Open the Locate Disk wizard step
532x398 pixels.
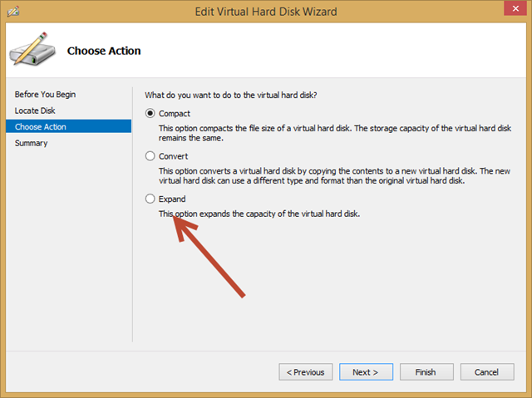pos(35,111)
